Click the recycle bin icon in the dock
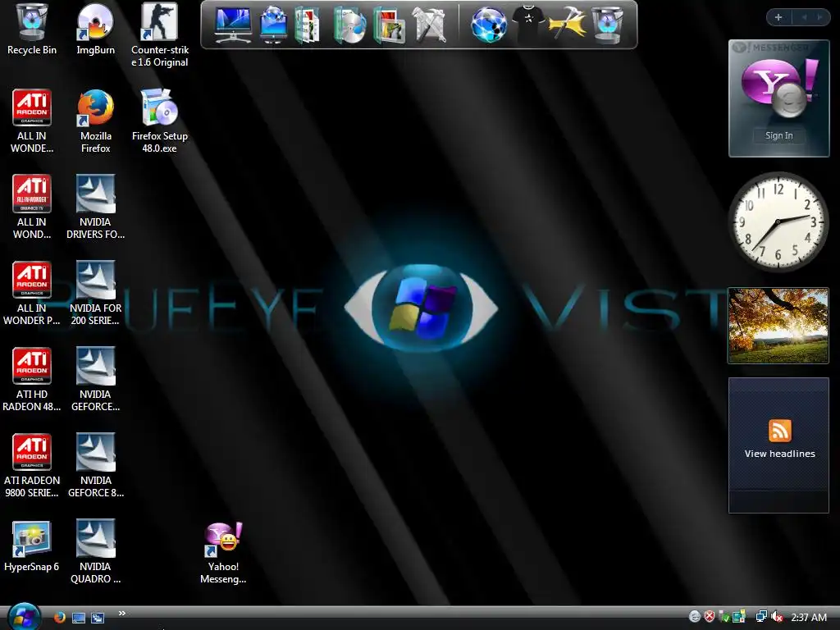This screenshot has height=630, width=840. (607, 25)
